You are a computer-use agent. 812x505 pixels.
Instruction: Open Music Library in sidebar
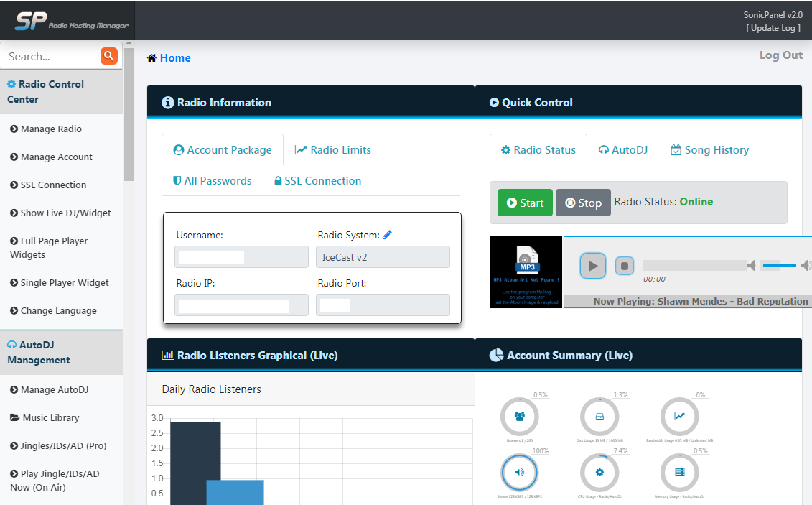point(45,417)
